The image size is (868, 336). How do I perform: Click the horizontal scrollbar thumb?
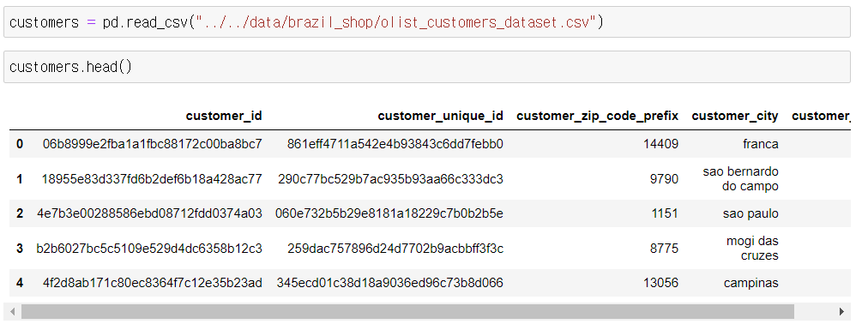pos(407,312)
